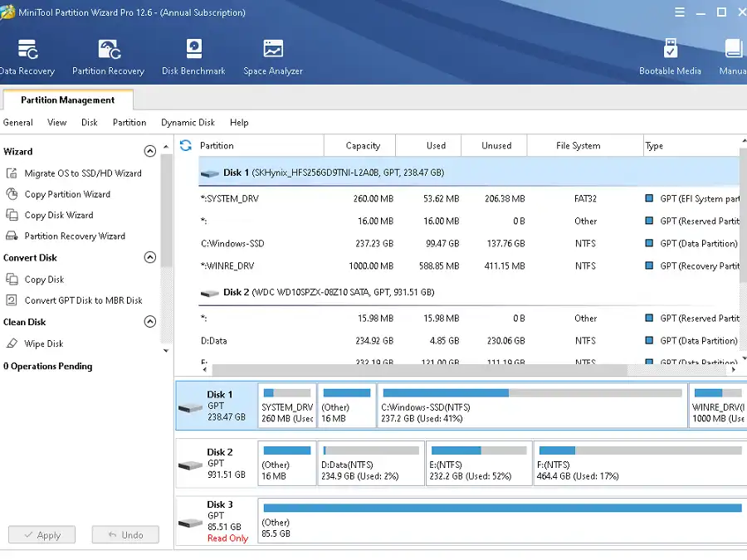Start Migrate OS to SSD/HD Wizard

82,173
